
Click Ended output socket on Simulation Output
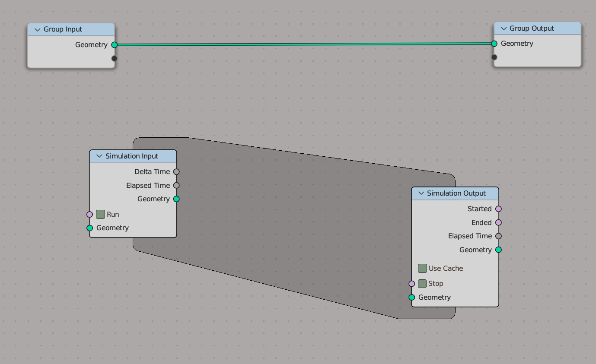click(x=498, y=223)
